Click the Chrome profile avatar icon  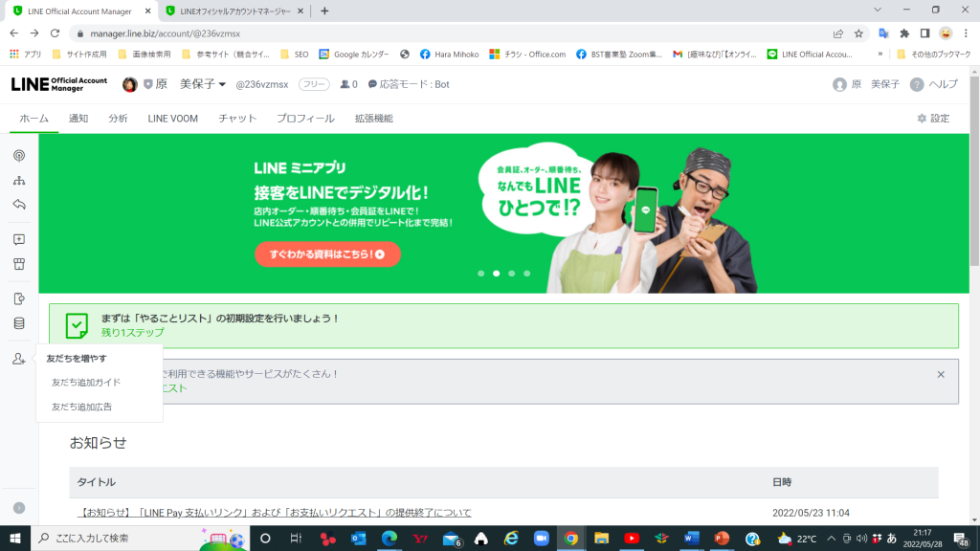(946, 33)
